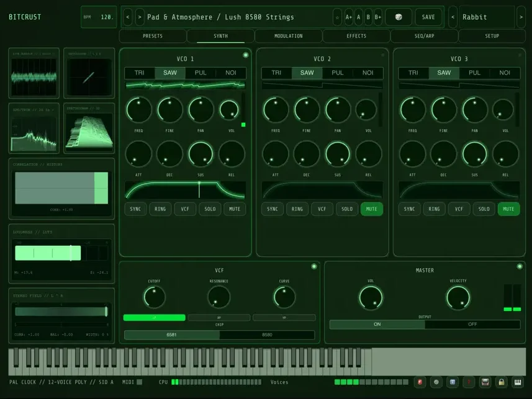This screenshot has height=399, width=532.
Task: Store snapshot with B+ button
Action: tap(378, 17)
